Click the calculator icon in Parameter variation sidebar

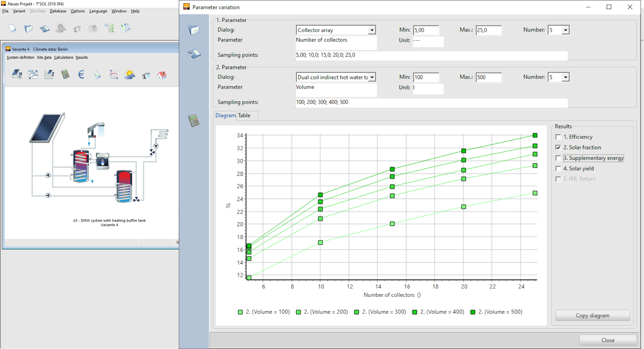coord(194,121)
